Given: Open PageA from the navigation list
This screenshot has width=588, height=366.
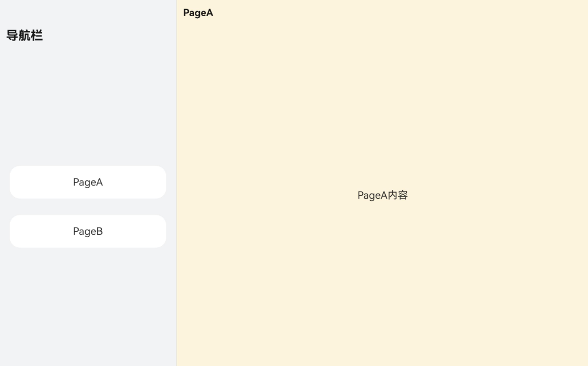Looking at the screenshot, I should (x=88, y=182).
